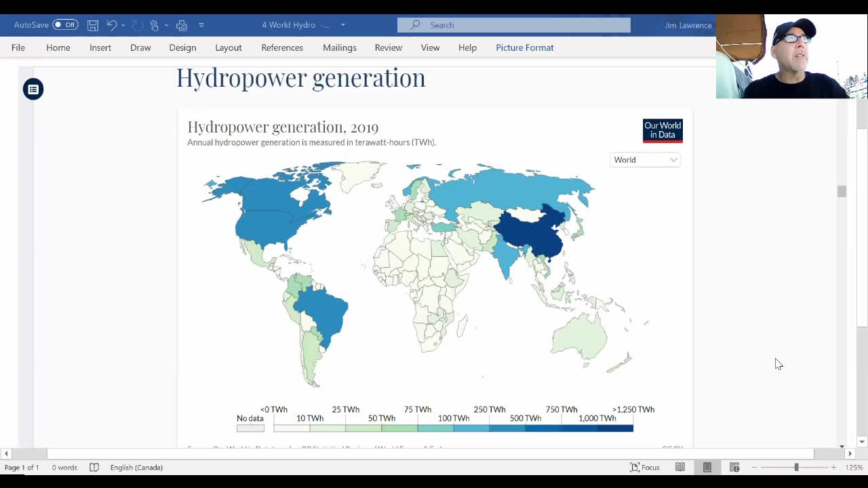The height and width of the screenshot is (488, 868).
Task: Open the Touch/Mouse mode dropdown arrow
Action: pyautogui.click(x=166, y=25)
